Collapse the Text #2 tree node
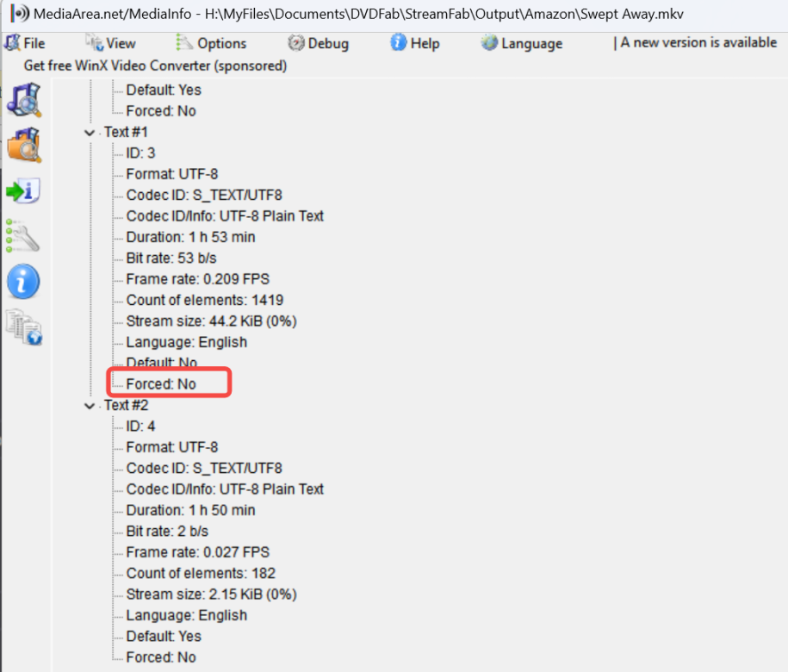The width and height of the screenshot is (788, 672). (90, 406)
